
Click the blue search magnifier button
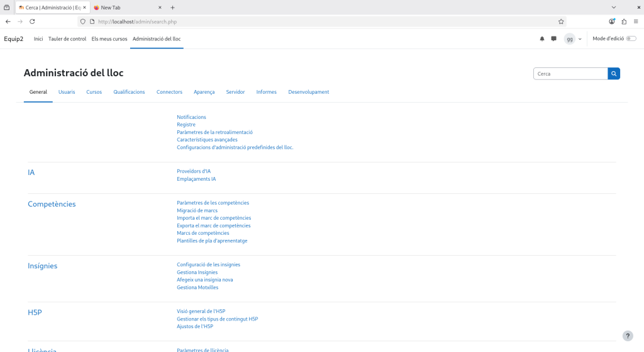(614, 74)
